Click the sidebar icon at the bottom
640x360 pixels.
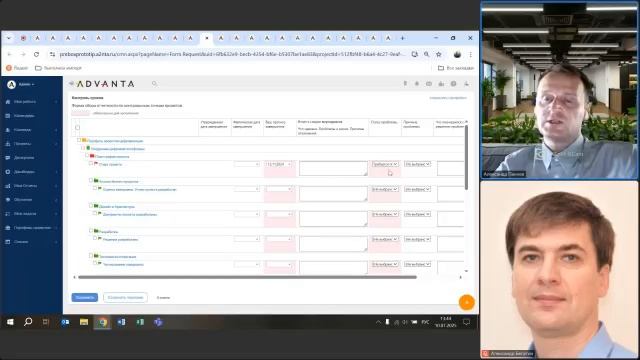8,242
